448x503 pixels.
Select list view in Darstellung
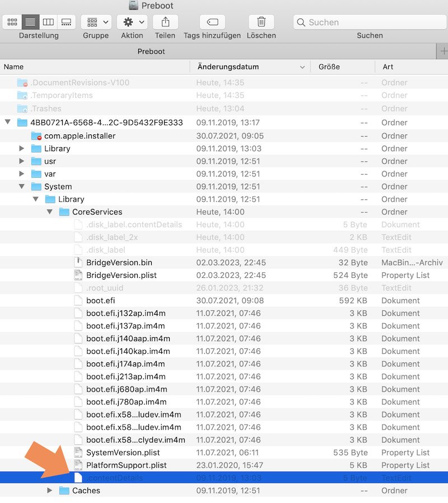coord(30,22)
